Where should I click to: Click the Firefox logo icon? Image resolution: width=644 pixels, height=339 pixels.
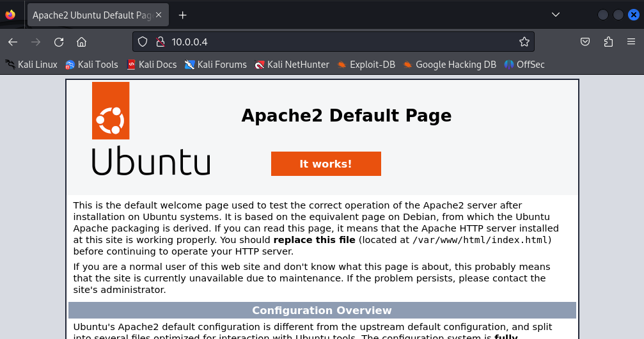[x=10, y=15]
